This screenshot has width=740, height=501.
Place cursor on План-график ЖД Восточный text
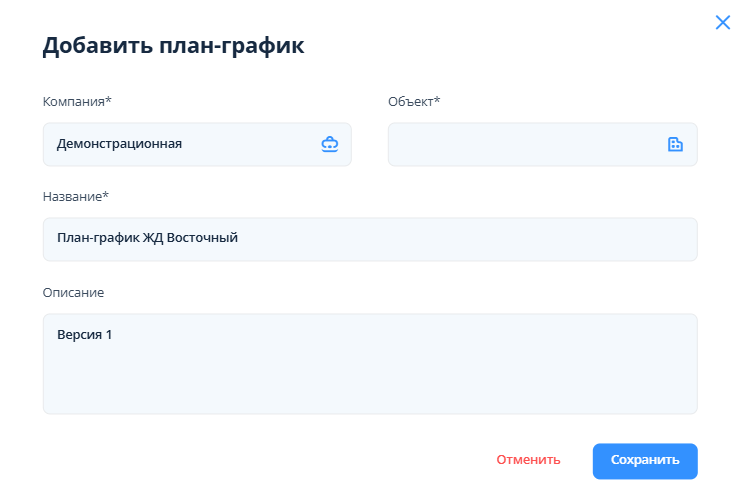click(x=147, y=238)
